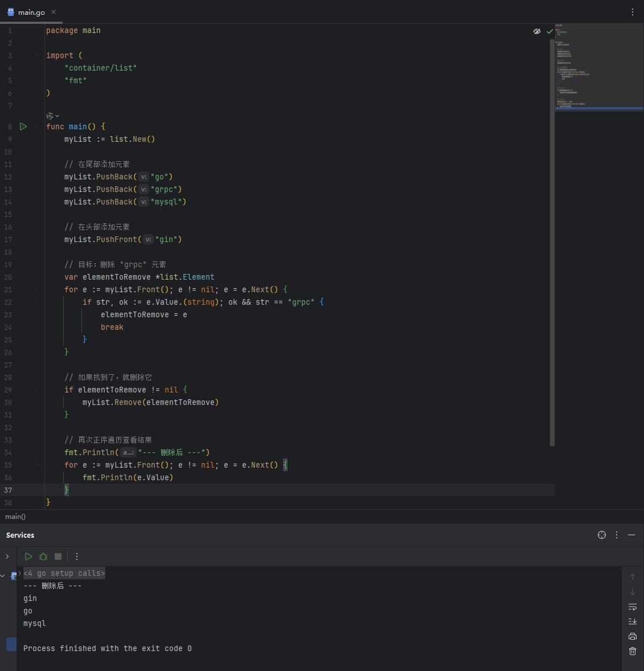Rerun program with green play button
The width and height of the screenshot is (644, 671).
coord(28,557)
